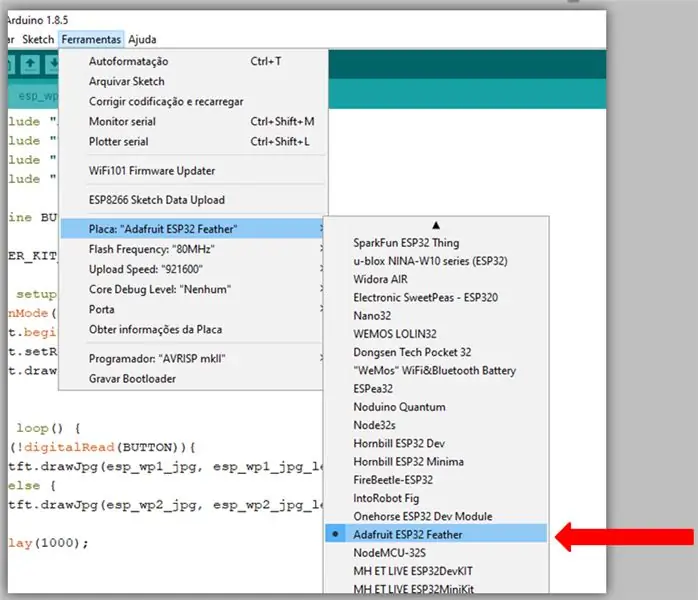
Task: Select "WeMos" WiFi&Bluetooth Battery board
Action: pos(436,371)
